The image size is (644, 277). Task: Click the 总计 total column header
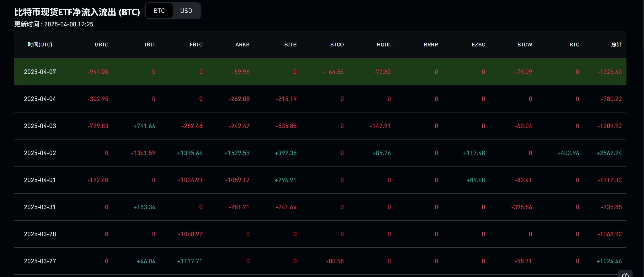point(616,45)
